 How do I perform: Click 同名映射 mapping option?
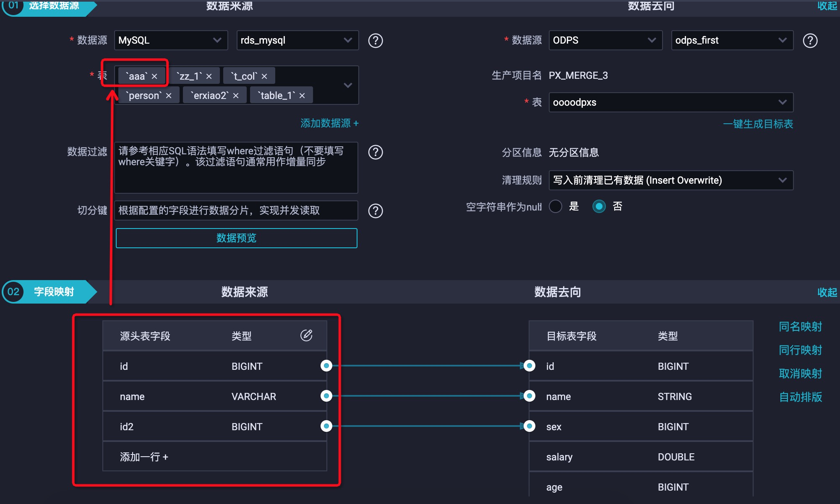click(800, 327)
